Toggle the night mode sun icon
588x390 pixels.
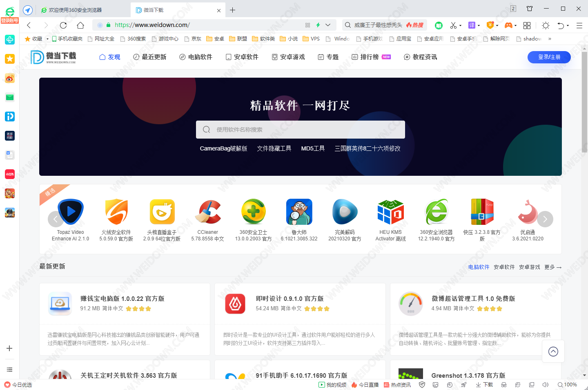[546, 25]
